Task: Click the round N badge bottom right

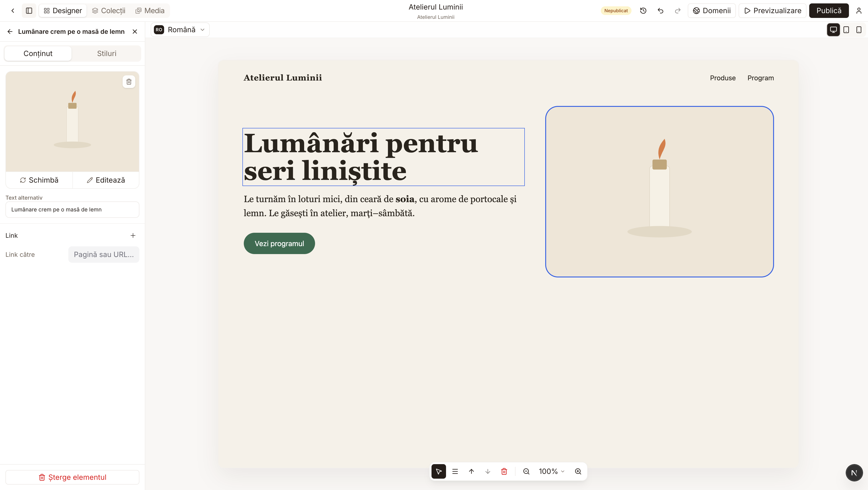Action: [x=854, y=473]
